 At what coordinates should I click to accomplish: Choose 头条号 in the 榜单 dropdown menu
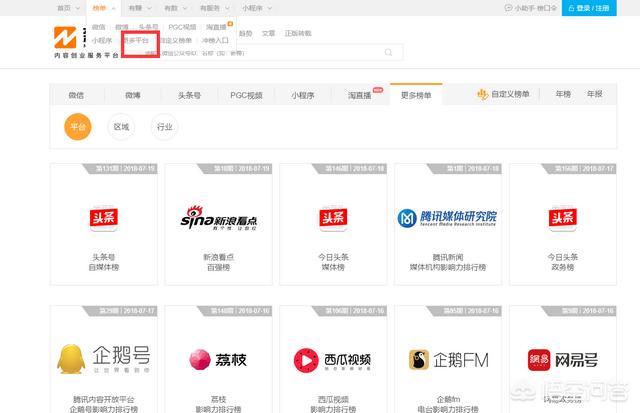click(x=148, y=27)
